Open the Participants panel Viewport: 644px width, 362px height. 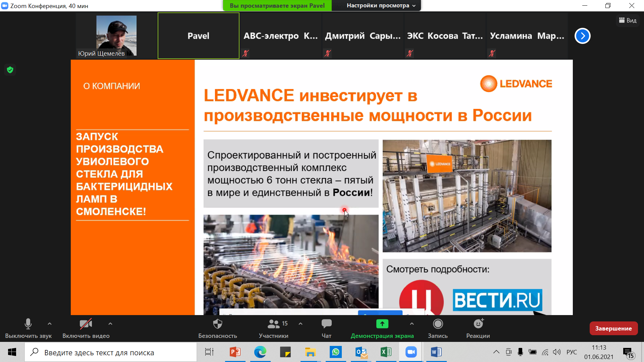[x=274, y=324]
